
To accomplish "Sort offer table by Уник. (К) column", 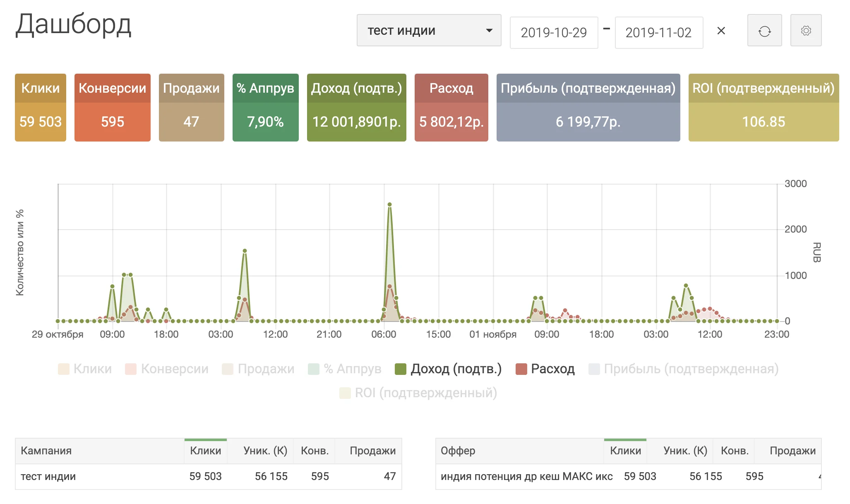I will click(x=685, y=451).
